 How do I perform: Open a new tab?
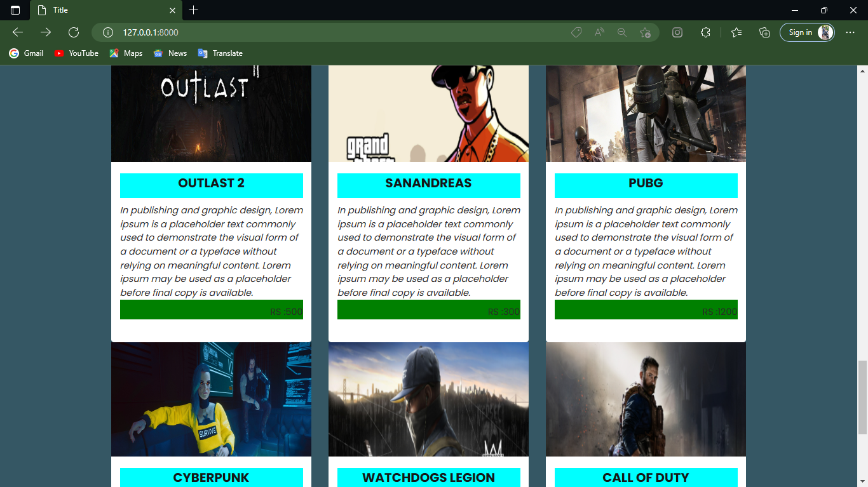click(x=194, y=10)
